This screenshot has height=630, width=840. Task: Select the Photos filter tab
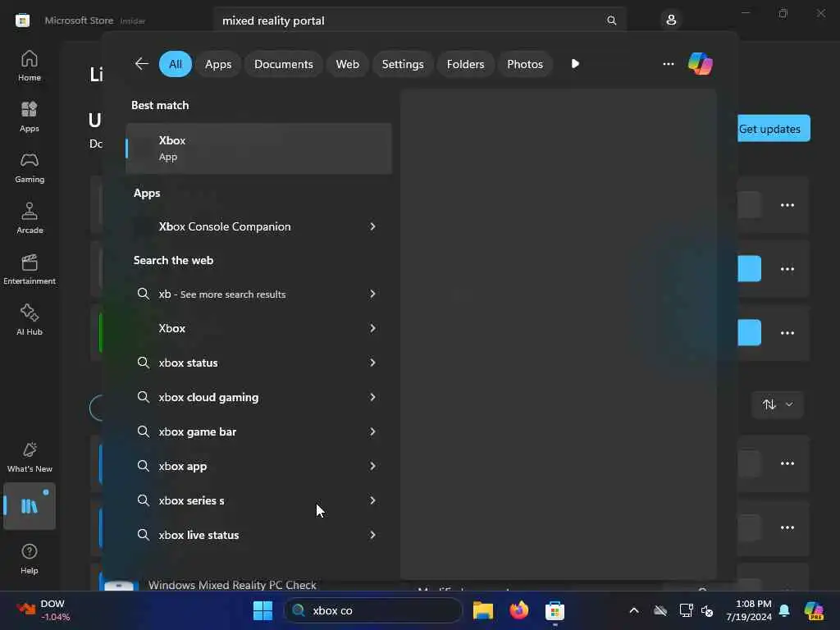[x=524, y=64]
